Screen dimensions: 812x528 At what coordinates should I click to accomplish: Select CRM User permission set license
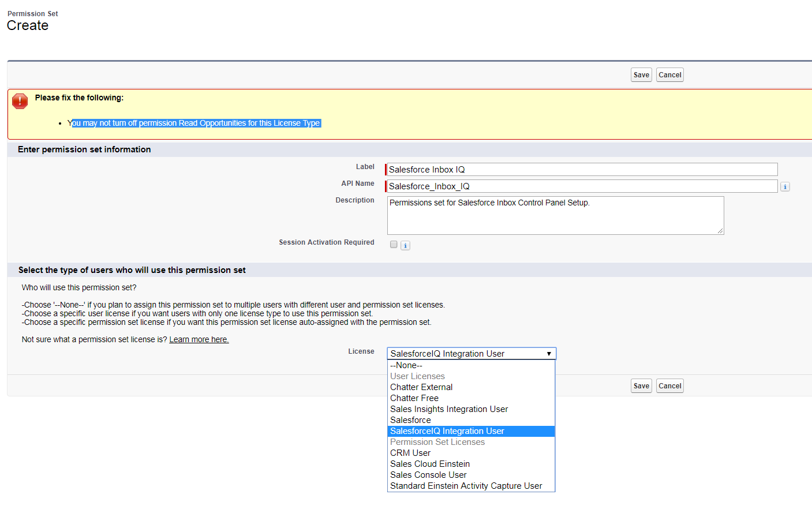(471, 453)
